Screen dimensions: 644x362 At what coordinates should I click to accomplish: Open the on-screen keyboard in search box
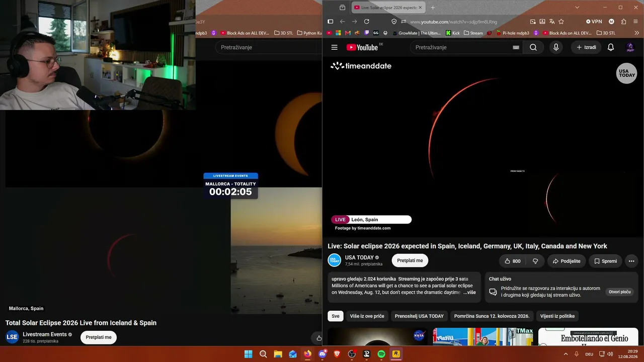[x=516, y=47]
